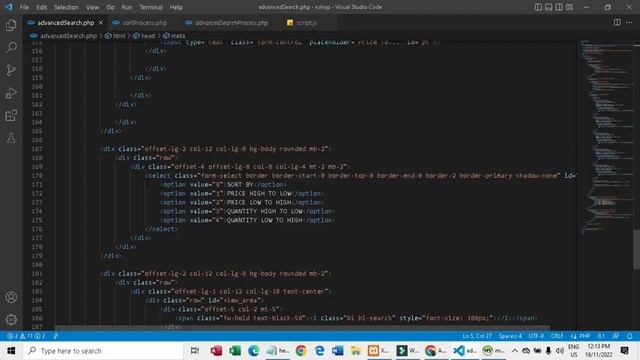Click the horizontal editor scrollbar
The width and height of the screenshot is (640, 360).
(x=302, y=328)
